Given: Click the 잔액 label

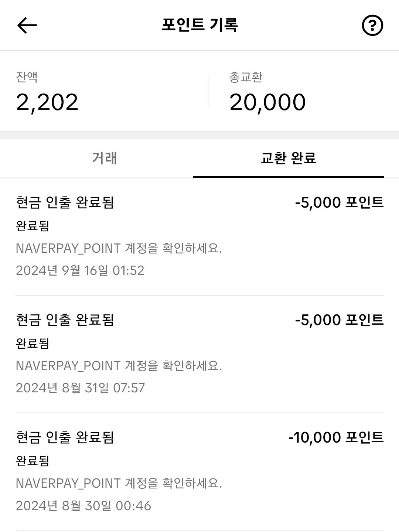Looking at the screenshot, I should point(27,77).
